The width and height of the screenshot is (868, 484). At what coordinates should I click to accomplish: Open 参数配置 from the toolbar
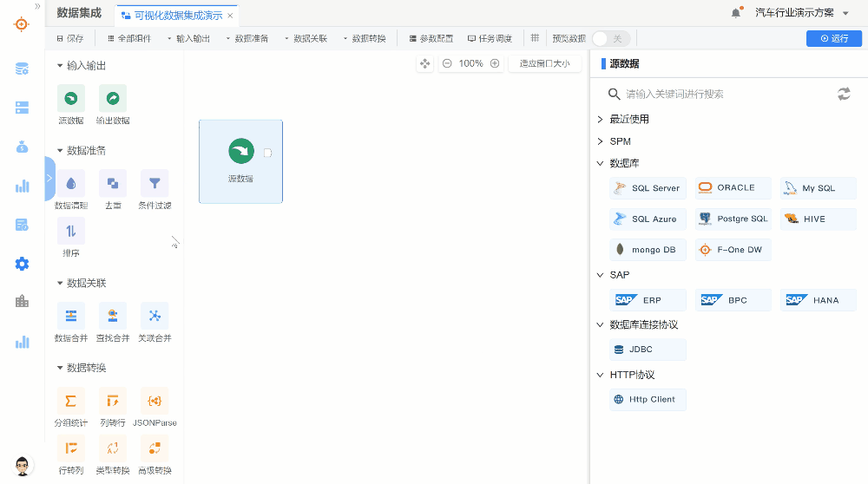tap(430, 38)
